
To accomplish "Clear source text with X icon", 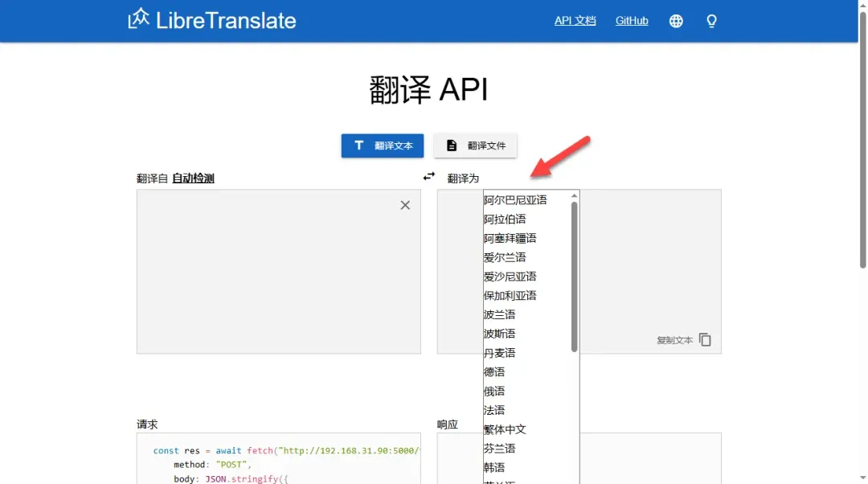I will pos(405,205).
